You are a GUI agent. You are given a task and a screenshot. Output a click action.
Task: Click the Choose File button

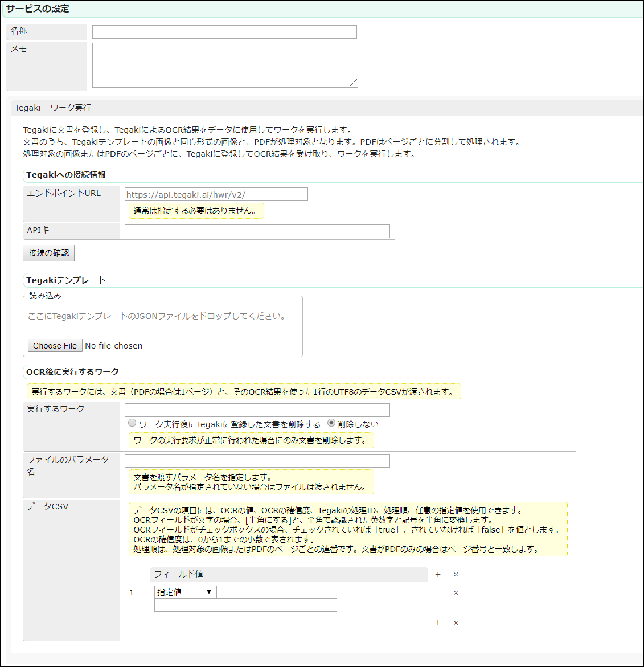[55, 346]
